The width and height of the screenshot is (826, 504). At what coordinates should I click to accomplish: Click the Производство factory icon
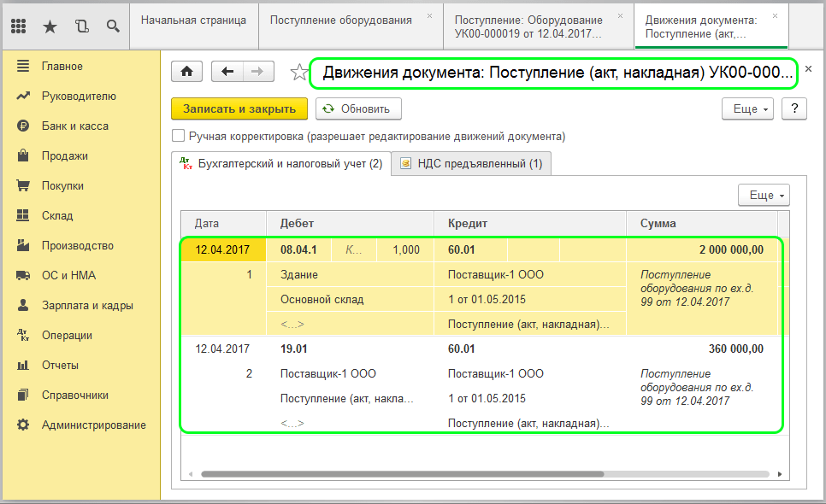point(22,246)
